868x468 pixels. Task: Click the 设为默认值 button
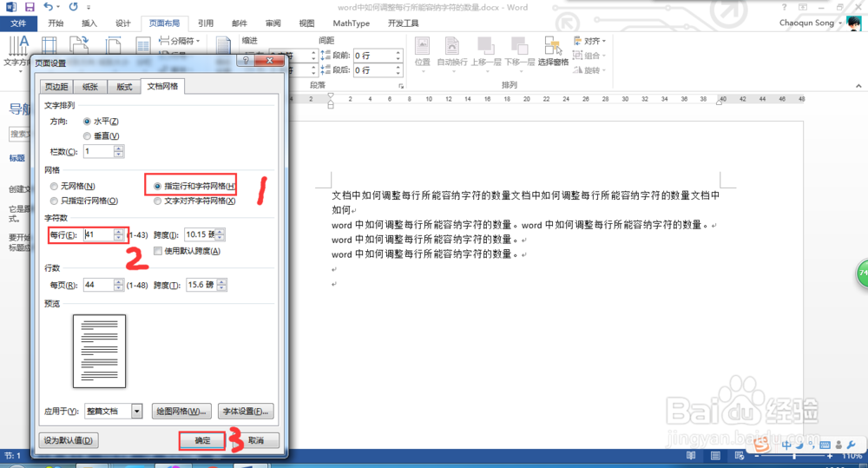click(x=68, y=440)
